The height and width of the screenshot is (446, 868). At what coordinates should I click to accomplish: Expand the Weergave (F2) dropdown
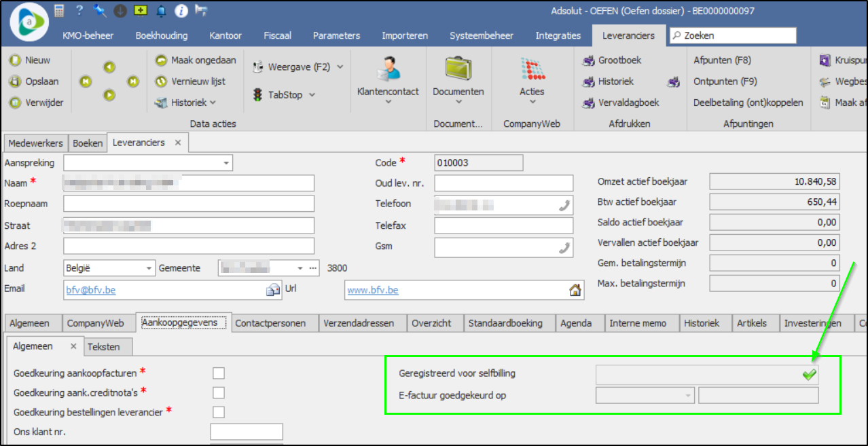pos(340,67)
